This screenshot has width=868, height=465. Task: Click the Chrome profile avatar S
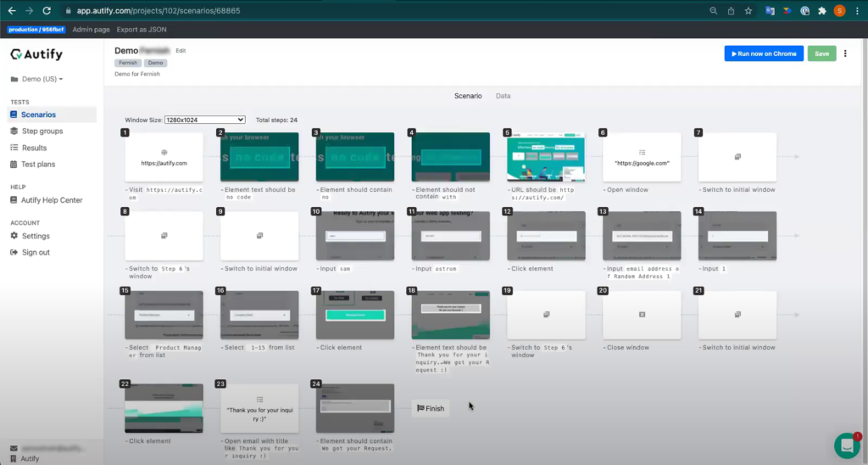click(x=839, y=10)
